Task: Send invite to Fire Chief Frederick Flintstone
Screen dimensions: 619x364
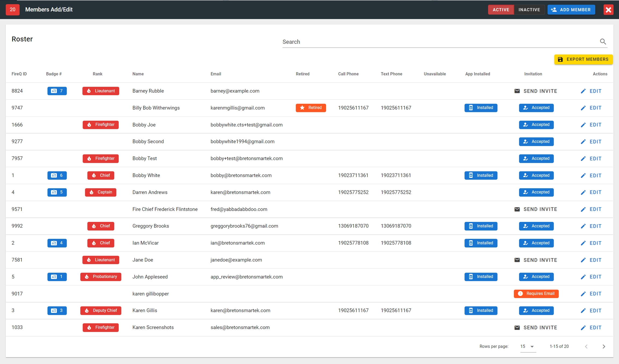Action: click(536, 209)
